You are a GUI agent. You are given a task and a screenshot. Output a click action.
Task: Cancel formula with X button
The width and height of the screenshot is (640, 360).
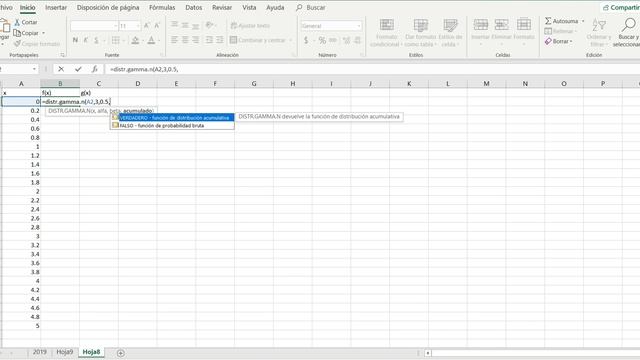pyautogui.click(x=61, y=69)
